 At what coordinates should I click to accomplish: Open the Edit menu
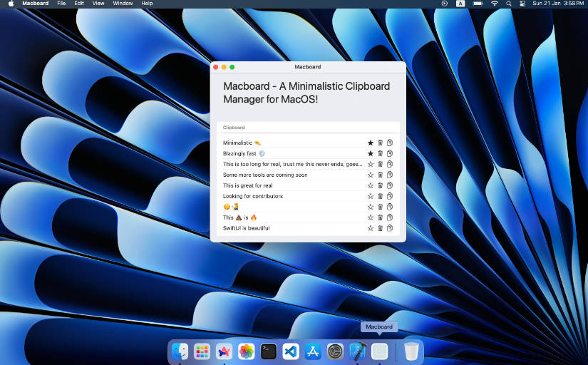coord(79,4)
